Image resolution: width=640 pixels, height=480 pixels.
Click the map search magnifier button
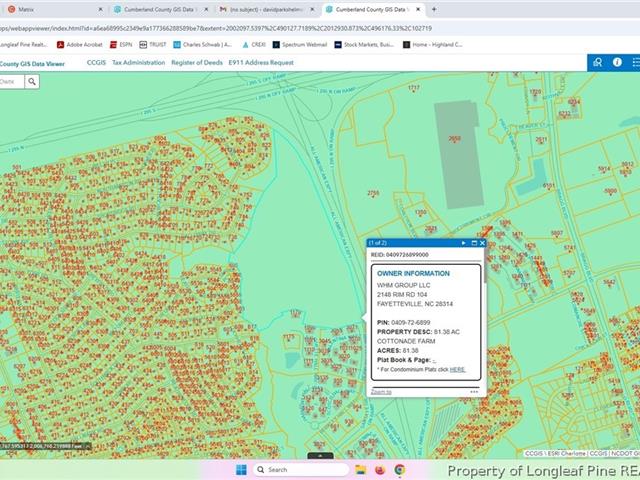[32, 81]
